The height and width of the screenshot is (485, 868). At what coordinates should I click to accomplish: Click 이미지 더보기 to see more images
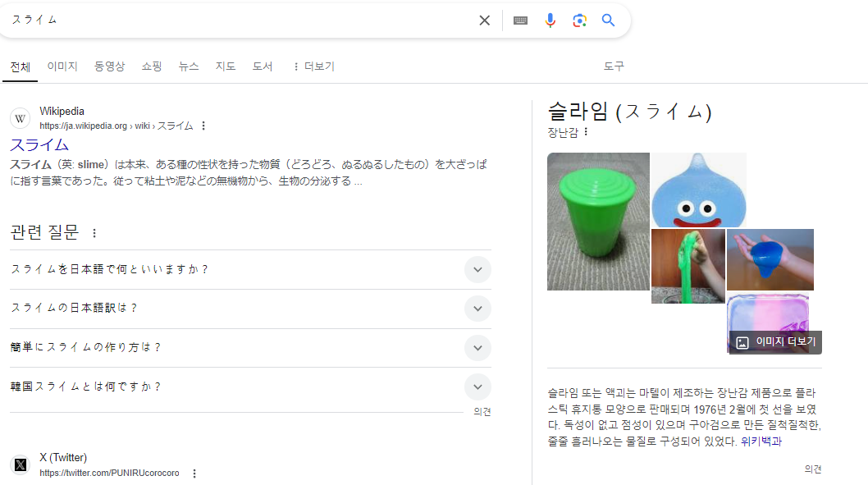coord(774,341)
